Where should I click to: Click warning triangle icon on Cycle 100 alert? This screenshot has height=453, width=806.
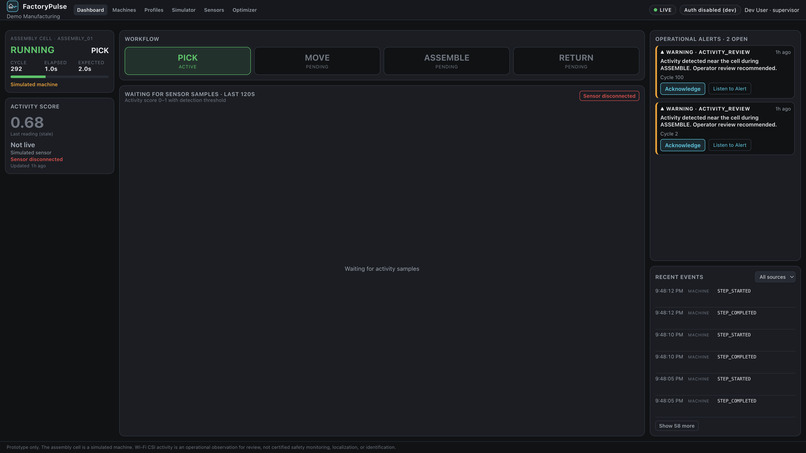[662, 52]
